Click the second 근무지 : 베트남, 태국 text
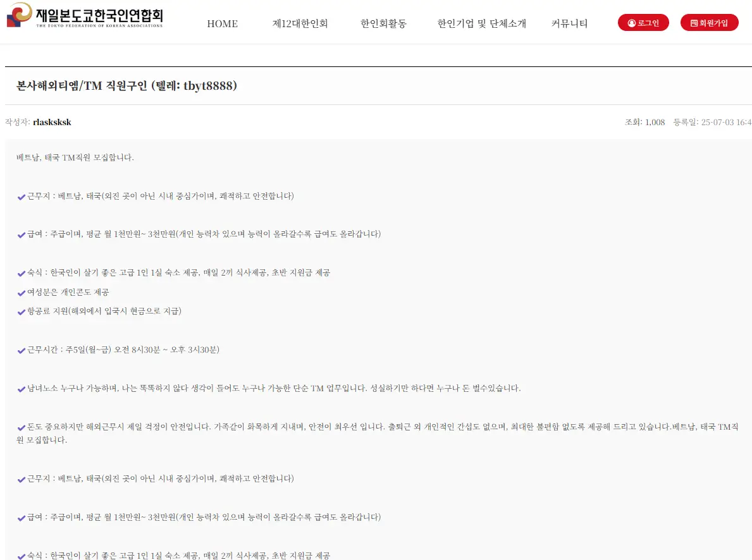The width and height of the screenshot is (752, 560). [x=160, y=478]
